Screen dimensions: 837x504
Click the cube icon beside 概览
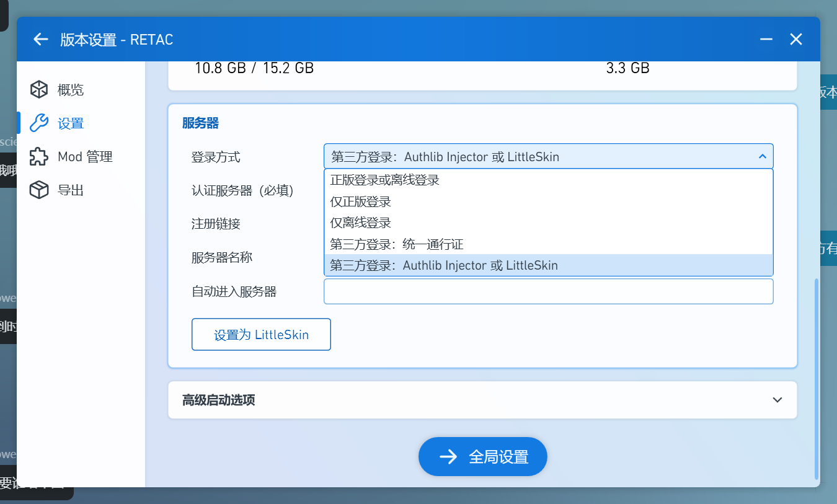click(39, 90)
